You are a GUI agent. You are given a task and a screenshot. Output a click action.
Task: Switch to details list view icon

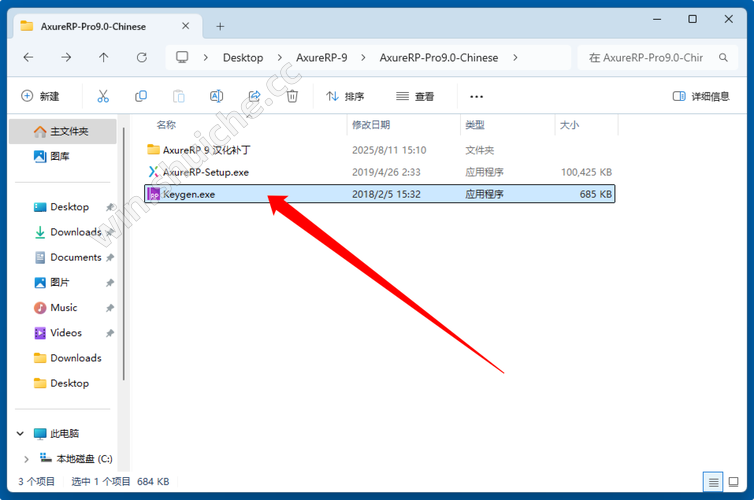point(713,482)
